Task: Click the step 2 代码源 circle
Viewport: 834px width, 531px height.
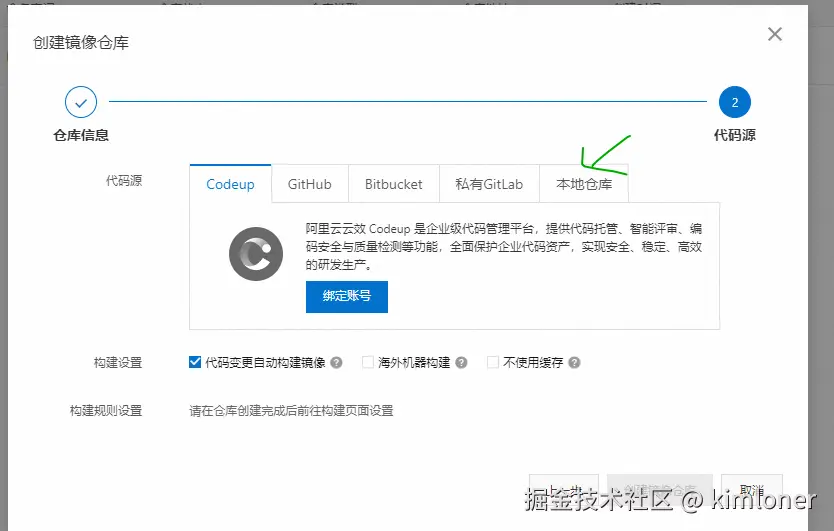Action: (735, 102)
